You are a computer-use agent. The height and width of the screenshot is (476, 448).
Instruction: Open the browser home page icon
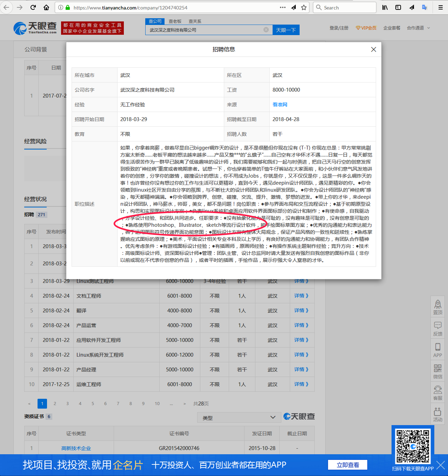pyautogui.click(x=46, y=7)
